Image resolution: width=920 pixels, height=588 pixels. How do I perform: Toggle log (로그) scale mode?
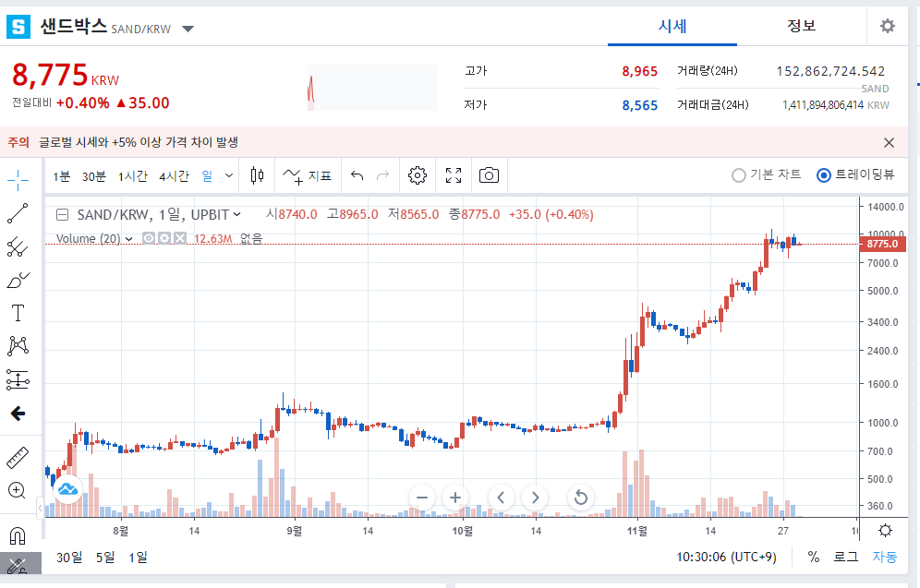click(845, 557)
